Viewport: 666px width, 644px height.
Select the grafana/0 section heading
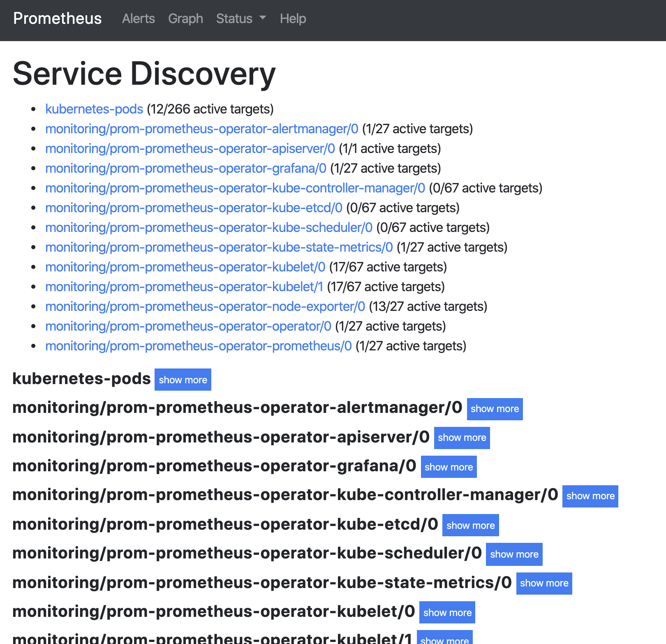(215, 466)
